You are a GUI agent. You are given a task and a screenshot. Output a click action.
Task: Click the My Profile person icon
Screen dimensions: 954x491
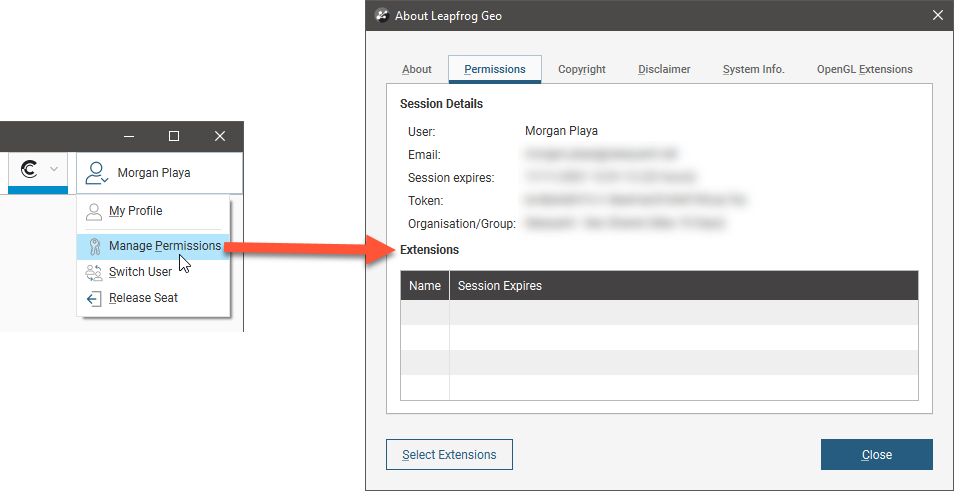(x=93, y=212)
